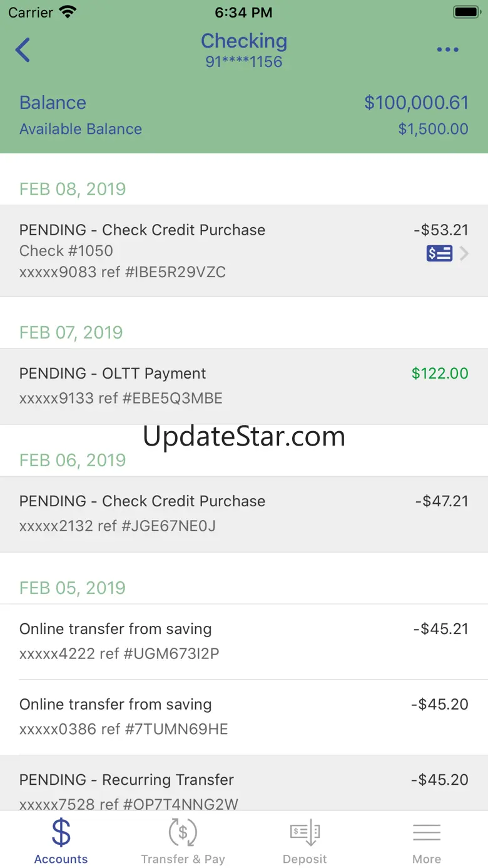The width and height of the screenshot is (488, 868).
Task: Select the PENDING Recurring Transfer row
Action: click(244, 783)
